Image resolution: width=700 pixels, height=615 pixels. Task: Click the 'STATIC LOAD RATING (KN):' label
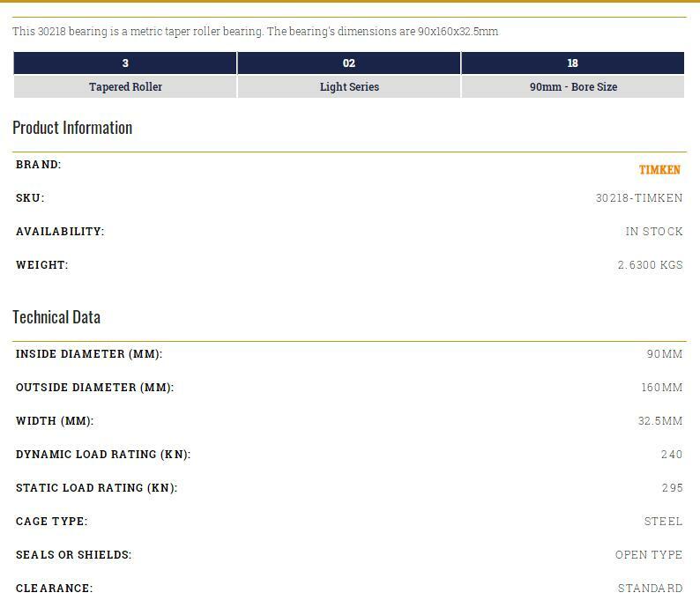coord(96,488)
